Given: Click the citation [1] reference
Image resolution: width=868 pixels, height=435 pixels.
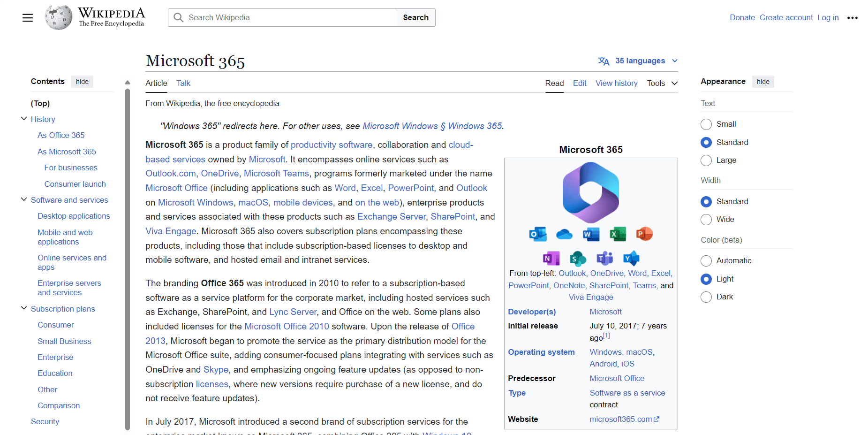Looking at the screenshot, I should coord(606,336).
